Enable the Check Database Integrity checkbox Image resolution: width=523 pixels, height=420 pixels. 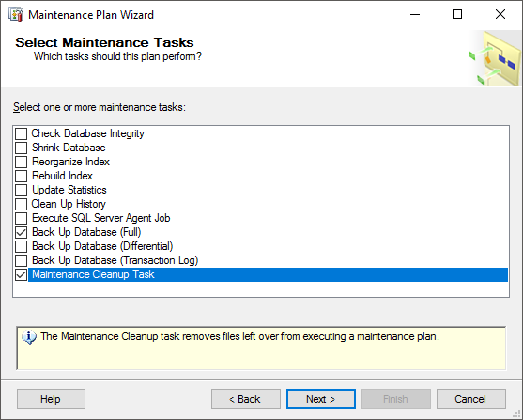21,133
